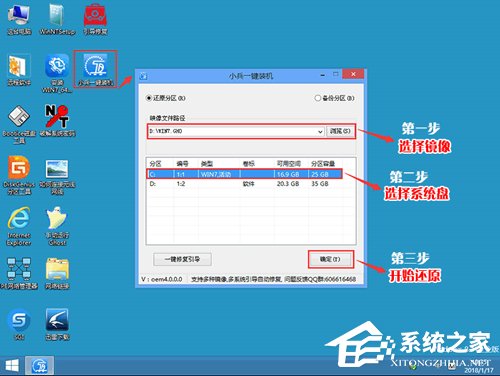Close the 小兵一键装机 window

pyautogui.click(x=353, y=74)
